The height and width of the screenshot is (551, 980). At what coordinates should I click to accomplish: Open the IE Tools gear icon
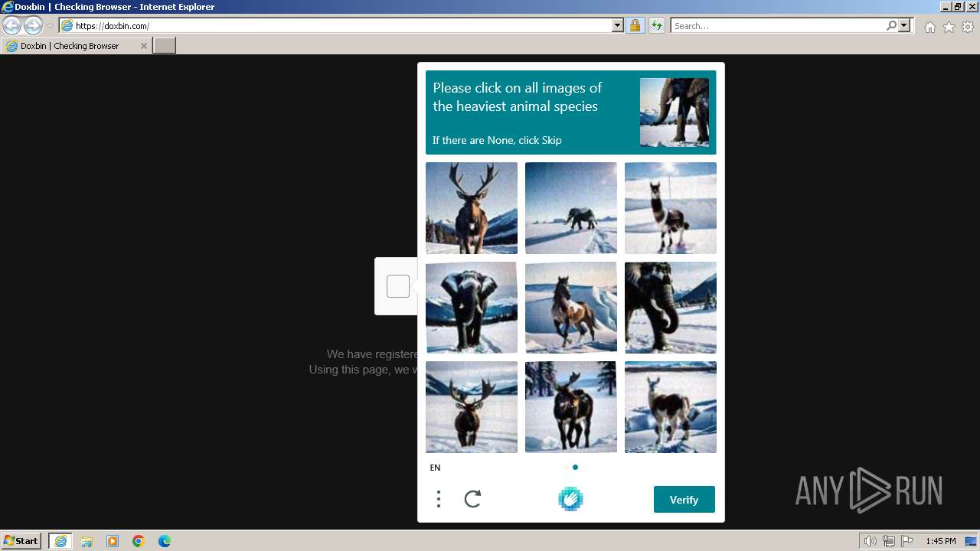tap(968, 27)
